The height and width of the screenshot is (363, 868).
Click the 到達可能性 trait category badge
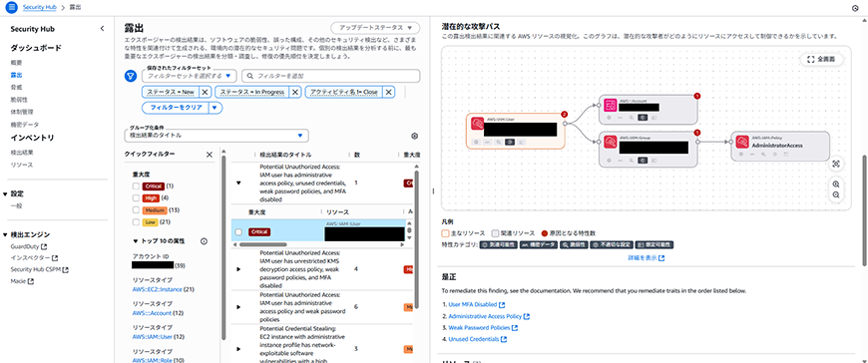[x=498, y=244]
